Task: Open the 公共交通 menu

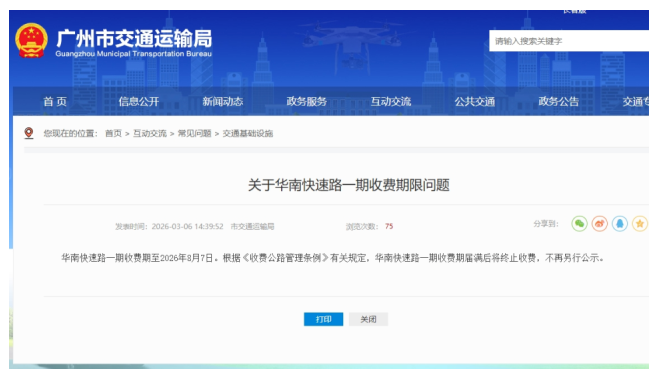Action: (474, 101)
